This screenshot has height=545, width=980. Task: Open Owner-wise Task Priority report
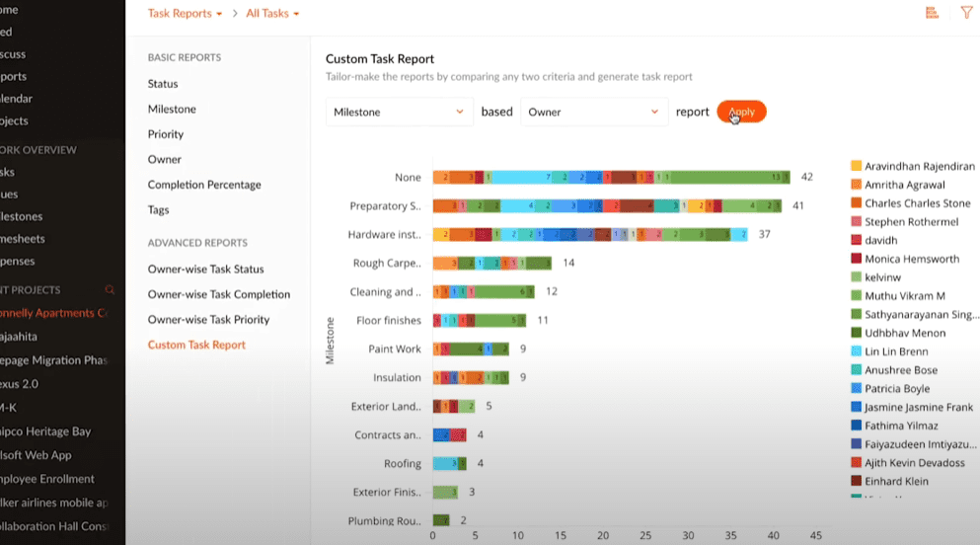coord(208,320)
